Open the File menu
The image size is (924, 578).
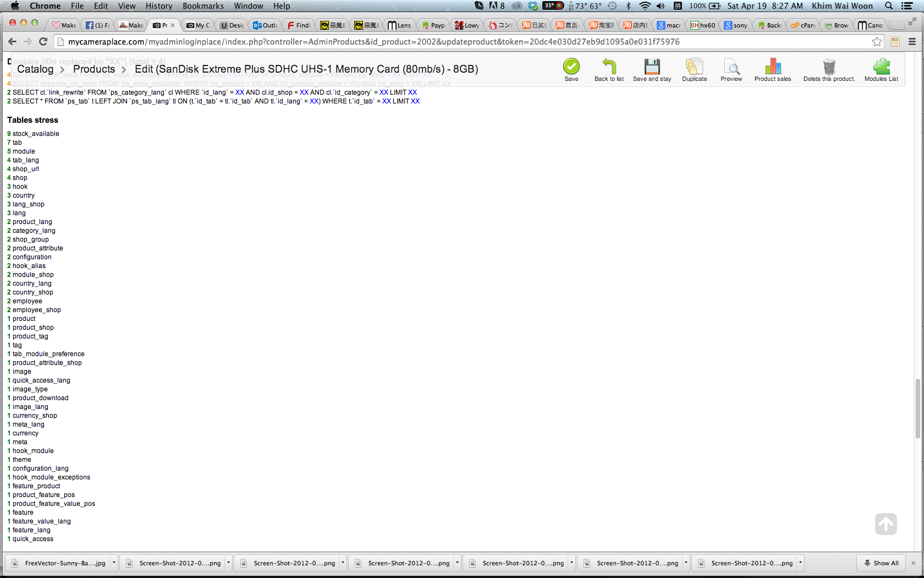(x=77, y=6)
